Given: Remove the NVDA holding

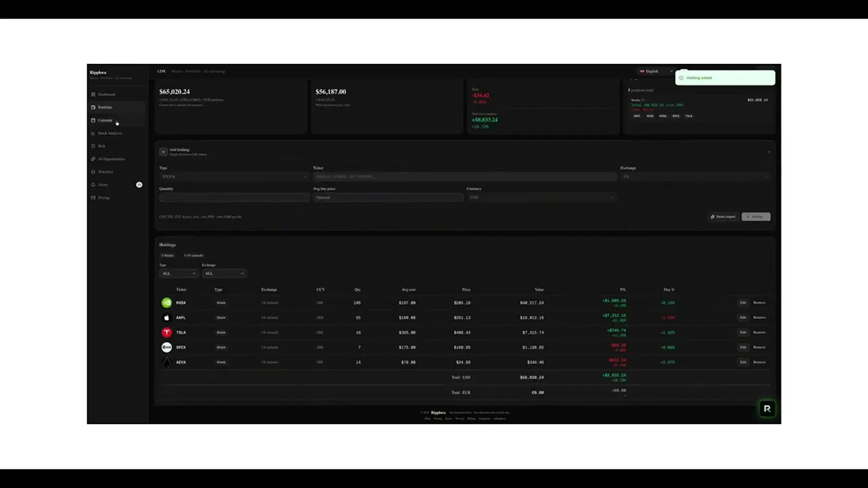Looking at the screenshot, I should click(759, 303).
